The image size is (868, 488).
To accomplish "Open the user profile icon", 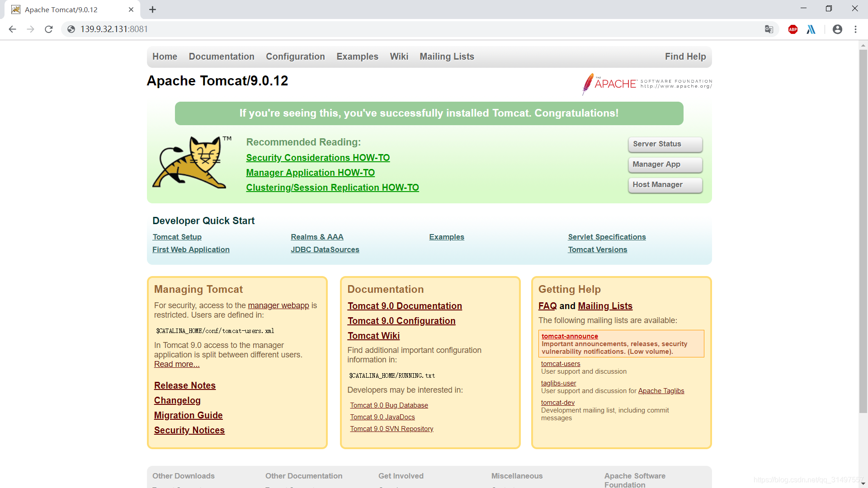I will tap(837, 29).
